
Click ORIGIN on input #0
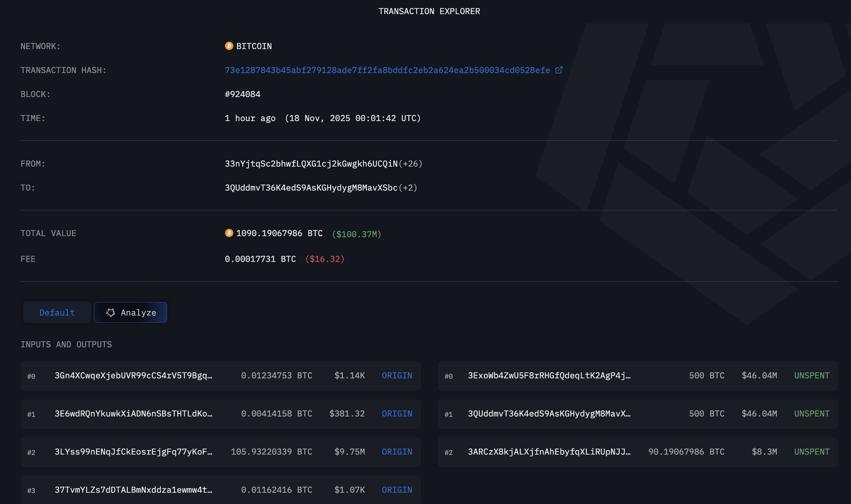[396, 376]
